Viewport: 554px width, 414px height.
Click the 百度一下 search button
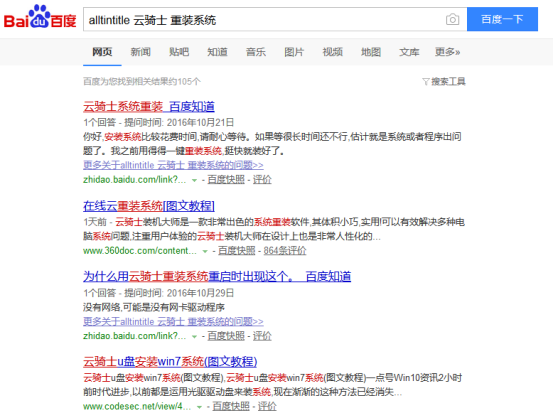coord(502,19)
